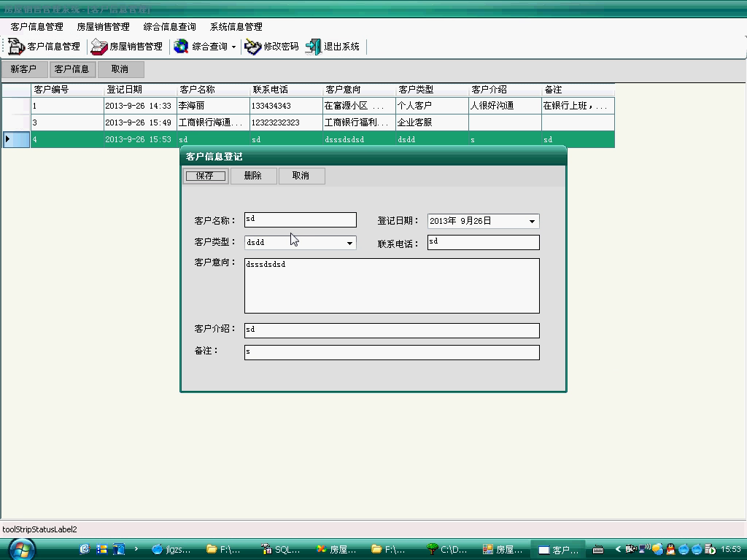This screenshot has height=560, width=747.
Task: Click the taskbar clock 15:53
Action: click(x=731, y=550)
